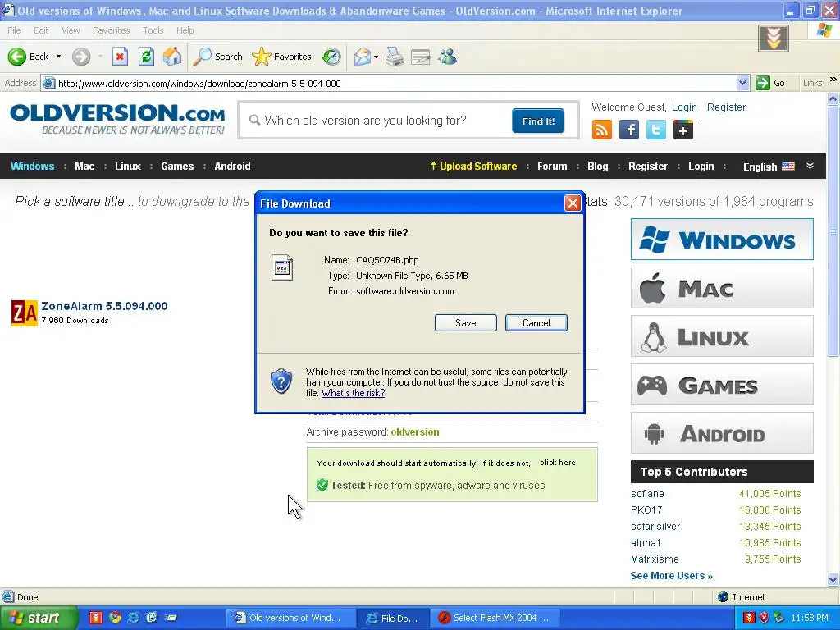
Task: Open the View menu
Action: click(71, 30)
